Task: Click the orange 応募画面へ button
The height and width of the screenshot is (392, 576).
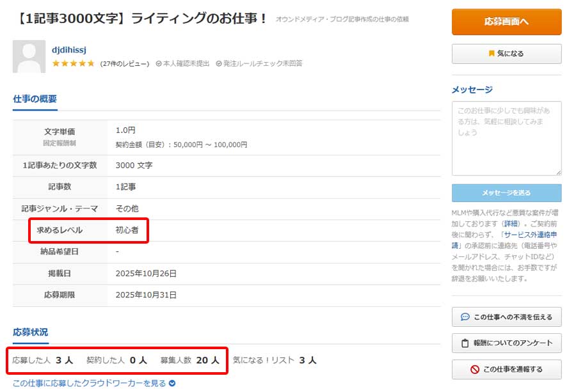Action: pos(506,22)
